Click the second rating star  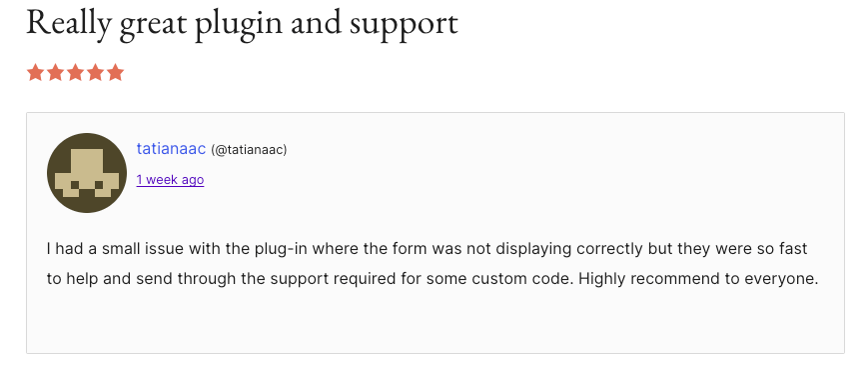pos(55,73)
